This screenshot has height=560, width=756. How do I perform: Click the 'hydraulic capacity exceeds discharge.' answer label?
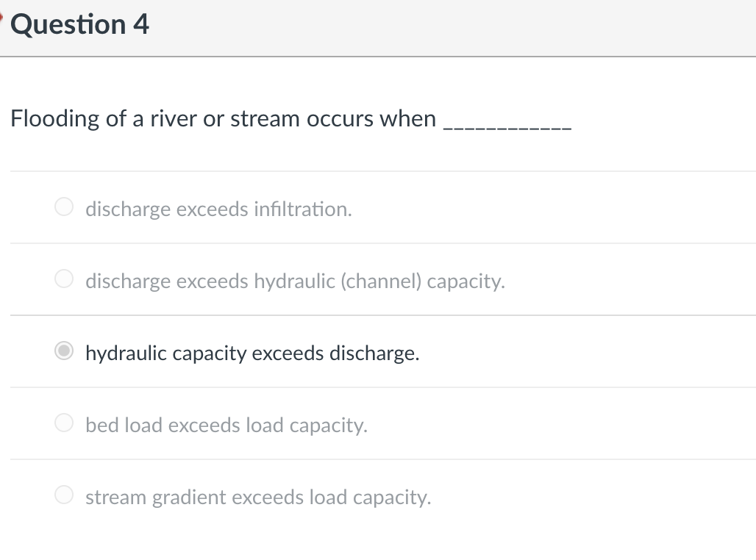252,353
